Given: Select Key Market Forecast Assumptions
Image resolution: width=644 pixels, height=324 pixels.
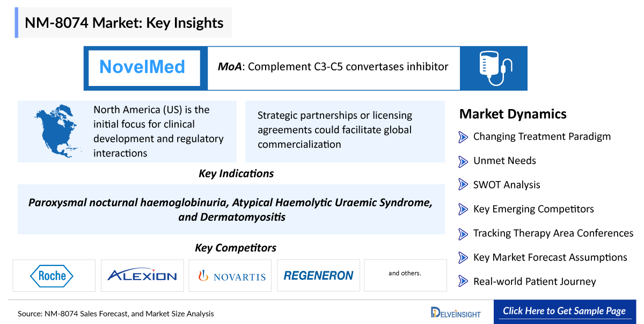Looking at the screenshot, I should pos(550,257).
